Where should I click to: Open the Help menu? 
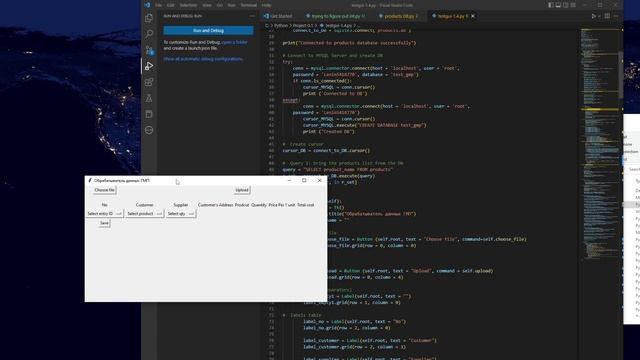coord(266,5)
